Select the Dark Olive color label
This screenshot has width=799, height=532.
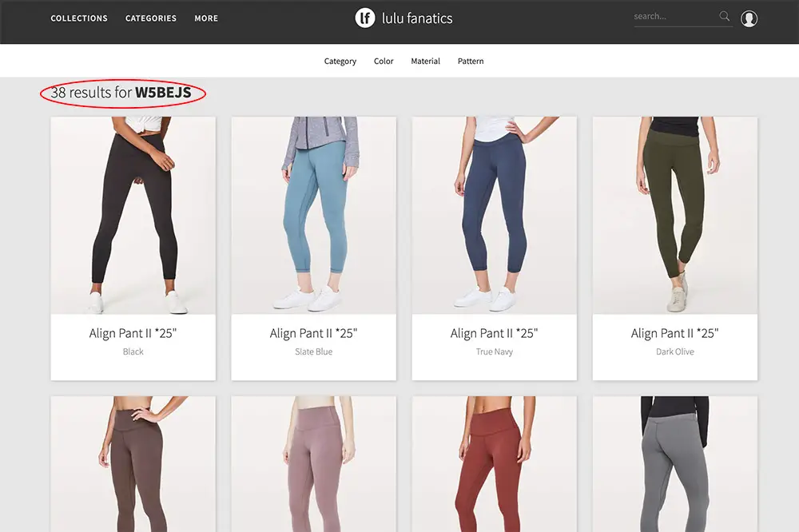(674, 351)
